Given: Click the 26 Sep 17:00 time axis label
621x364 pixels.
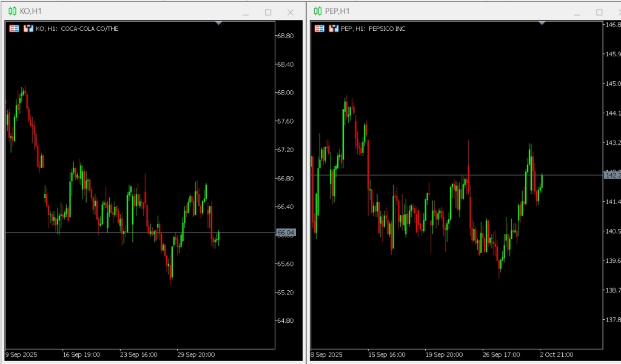Looking at the screenshot, I should pyautogui.click(x=501, y=354).
